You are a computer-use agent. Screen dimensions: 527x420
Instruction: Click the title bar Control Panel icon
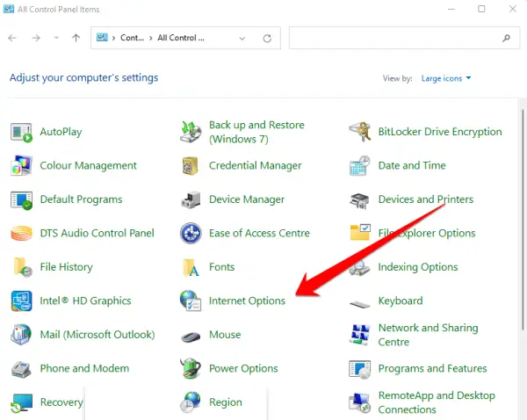[9, 9]
